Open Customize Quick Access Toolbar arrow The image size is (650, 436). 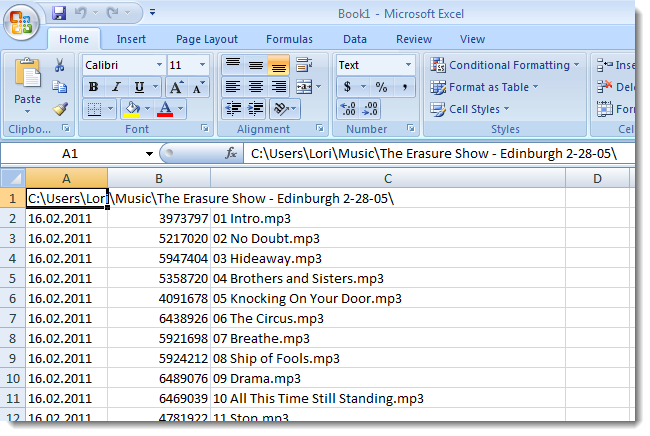153,12
